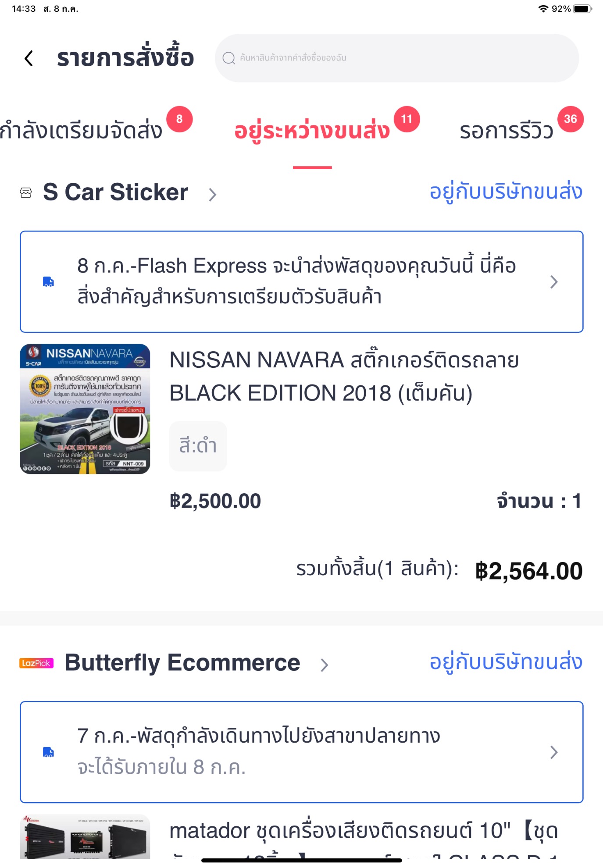
Task: Tap the back arrow icon
Action: pyautogui.click(x=29, y=58)
